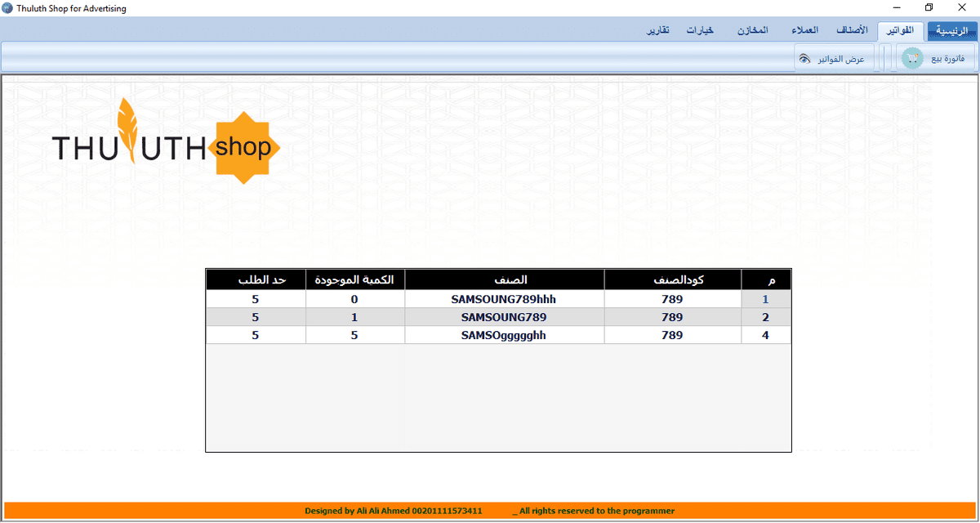Screen dimensions: 980x523
Task: Click the الكمية الموجودة column header
Action: (354, 280)
